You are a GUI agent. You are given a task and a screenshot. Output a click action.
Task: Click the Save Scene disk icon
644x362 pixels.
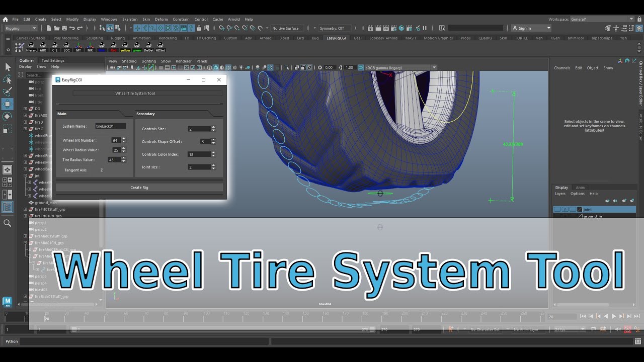point(64,28)
